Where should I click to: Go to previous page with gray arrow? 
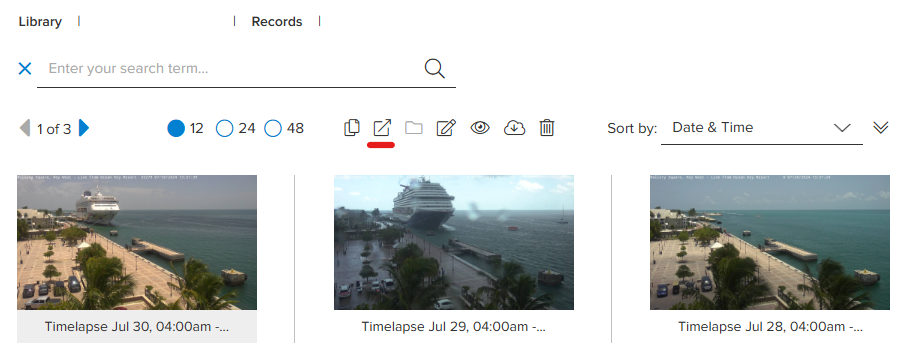25,128
